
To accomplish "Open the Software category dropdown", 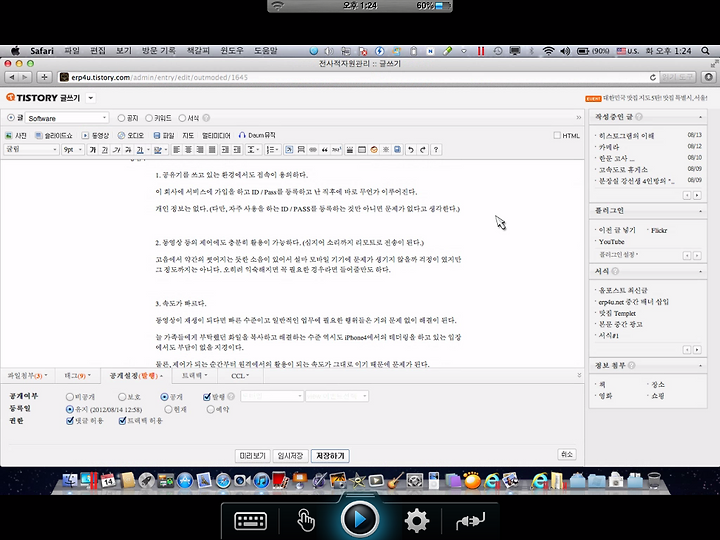I will point(67,118).
